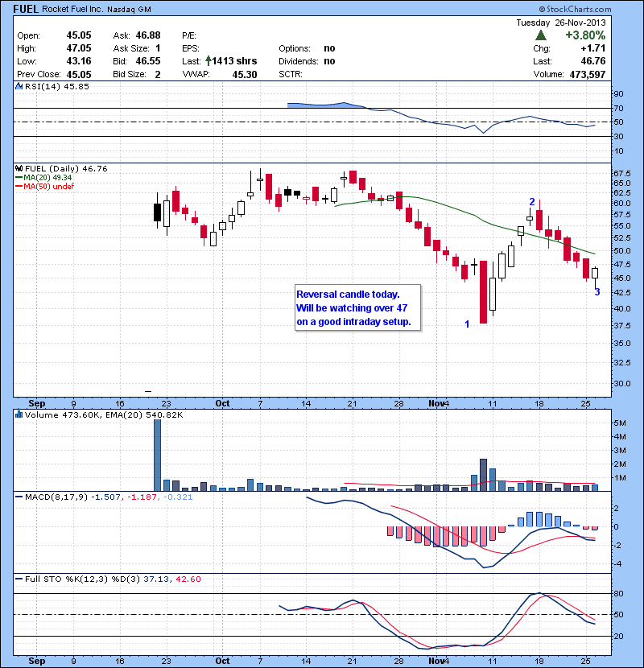Click the Bid Size value 2
This screenshot has width=644, height=668.
point(158,74)
